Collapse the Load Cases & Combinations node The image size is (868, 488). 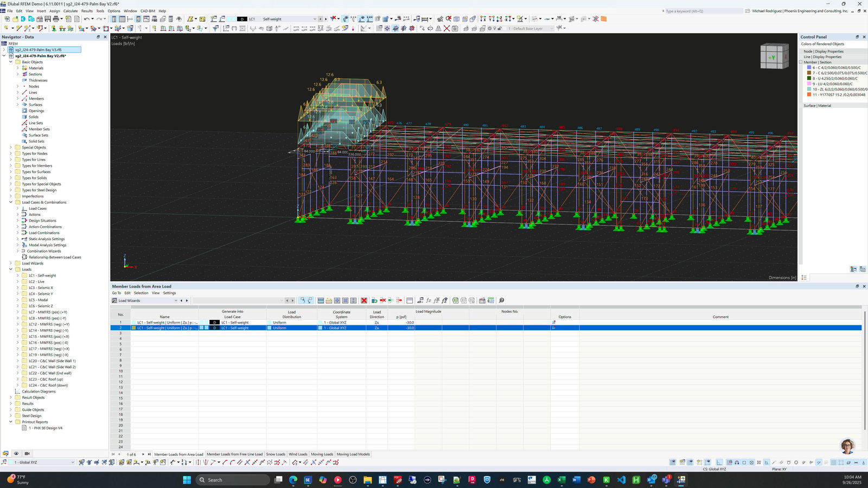(10, 202)
